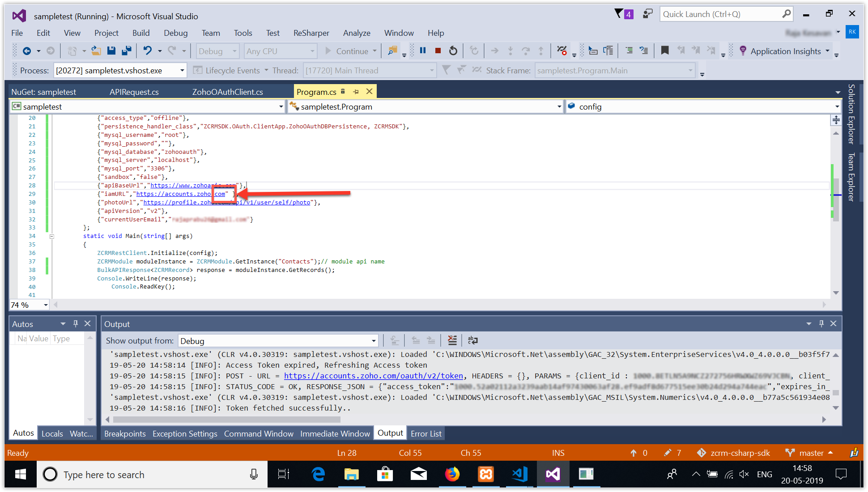This screenshot has width=868, height=492.
Task: Open the Command Window tab
Action: pos(259,433)
